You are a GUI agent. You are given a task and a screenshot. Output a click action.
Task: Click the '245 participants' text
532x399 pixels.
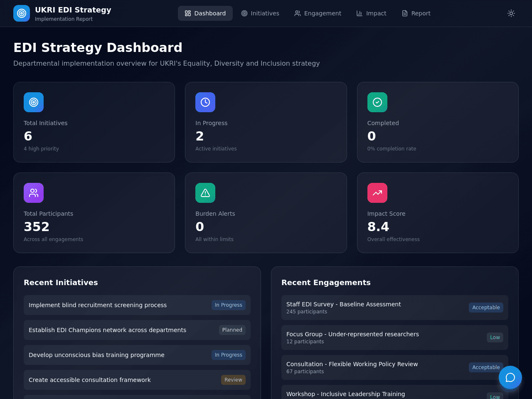307,312
